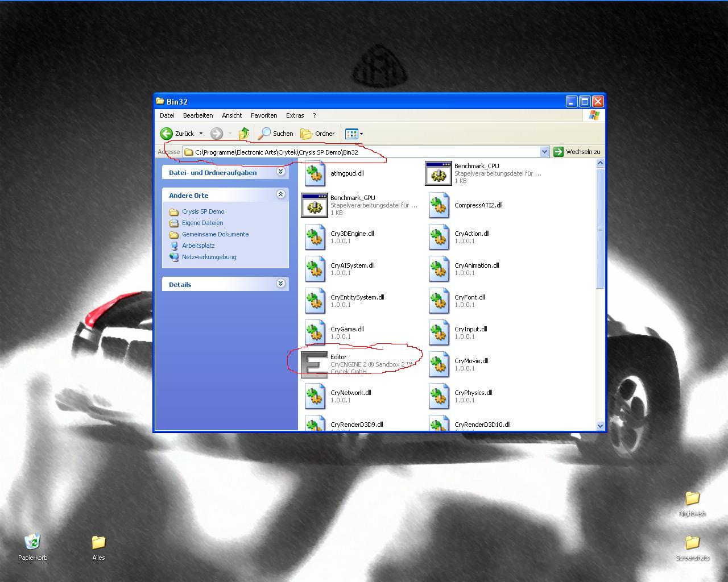The height and width of the screenshot is (582, 728).
Task: Open the Zurück history dropdown arrow
Action: pos(201,134)
